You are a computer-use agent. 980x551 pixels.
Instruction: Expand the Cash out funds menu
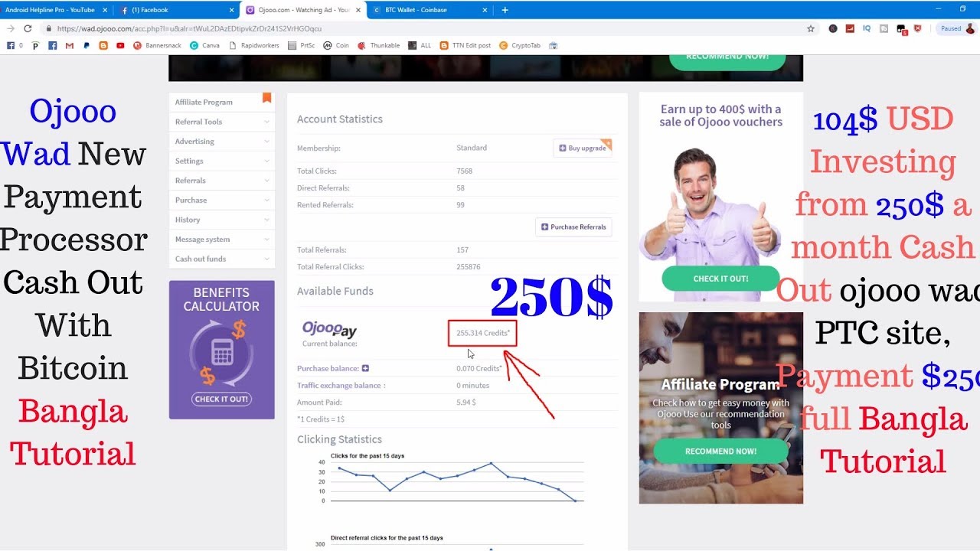tap(221, 259)
